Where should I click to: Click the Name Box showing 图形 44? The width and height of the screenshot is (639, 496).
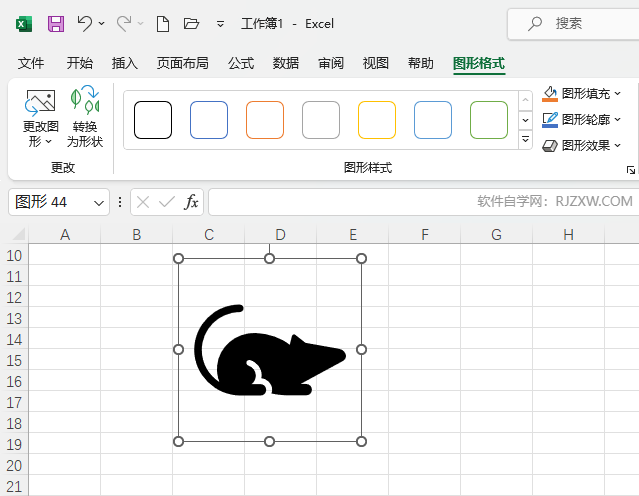click(51, 202)
